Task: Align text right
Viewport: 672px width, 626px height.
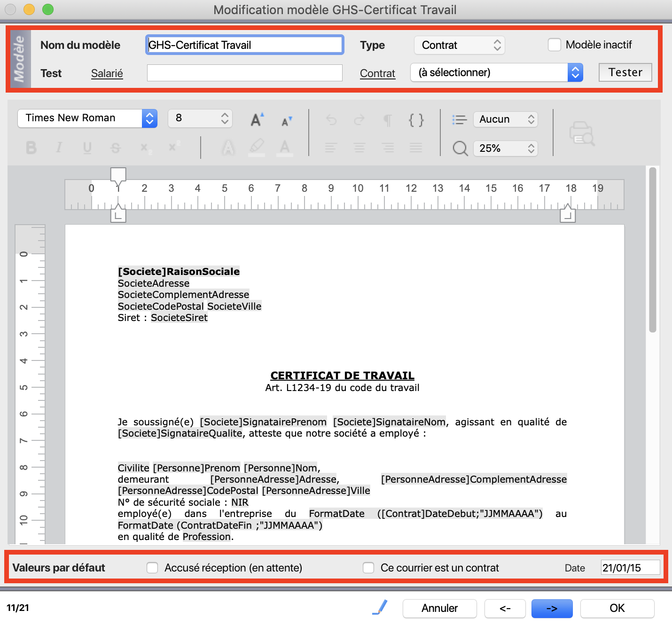Action: [x=388, y=148]
